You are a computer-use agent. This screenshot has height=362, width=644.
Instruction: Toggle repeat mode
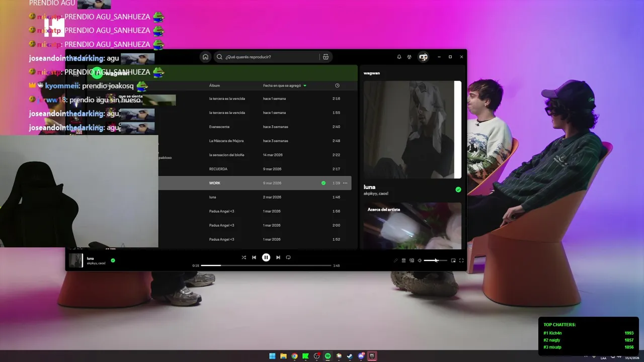(288, 257)
